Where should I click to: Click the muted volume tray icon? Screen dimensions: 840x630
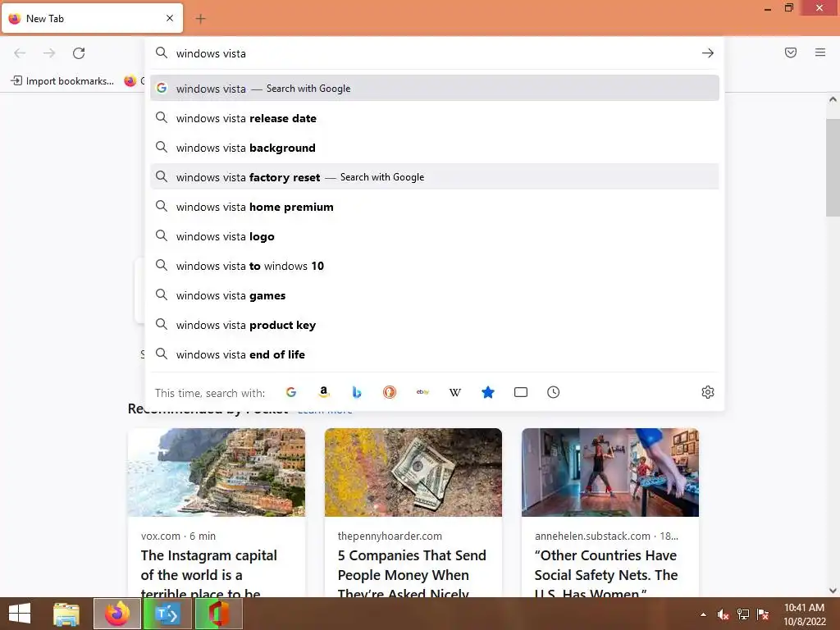click(724, 614)
